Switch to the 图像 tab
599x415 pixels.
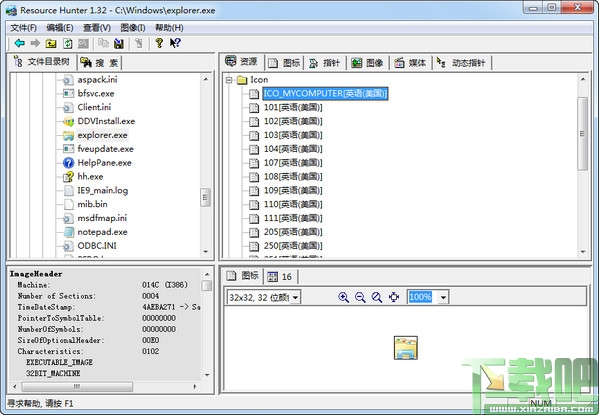coord(367,63)
